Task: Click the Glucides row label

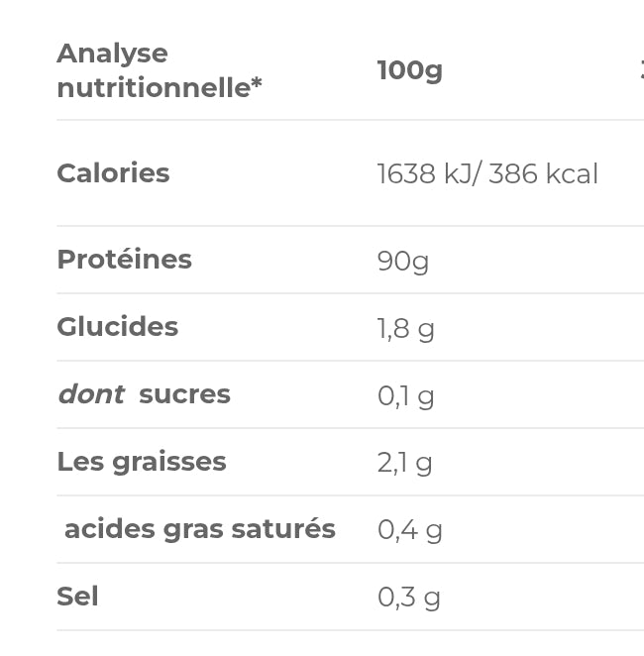Action: pos(118,327)
